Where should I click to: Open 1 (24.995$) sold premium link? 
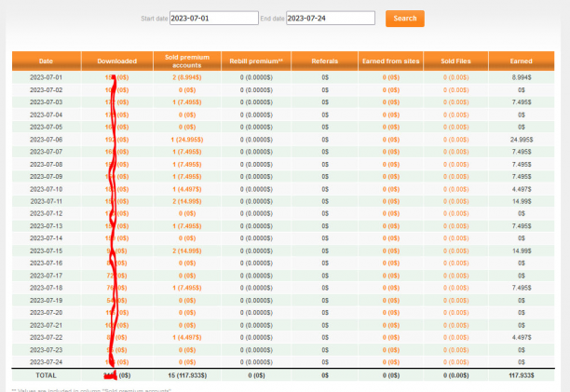(187, 140)
